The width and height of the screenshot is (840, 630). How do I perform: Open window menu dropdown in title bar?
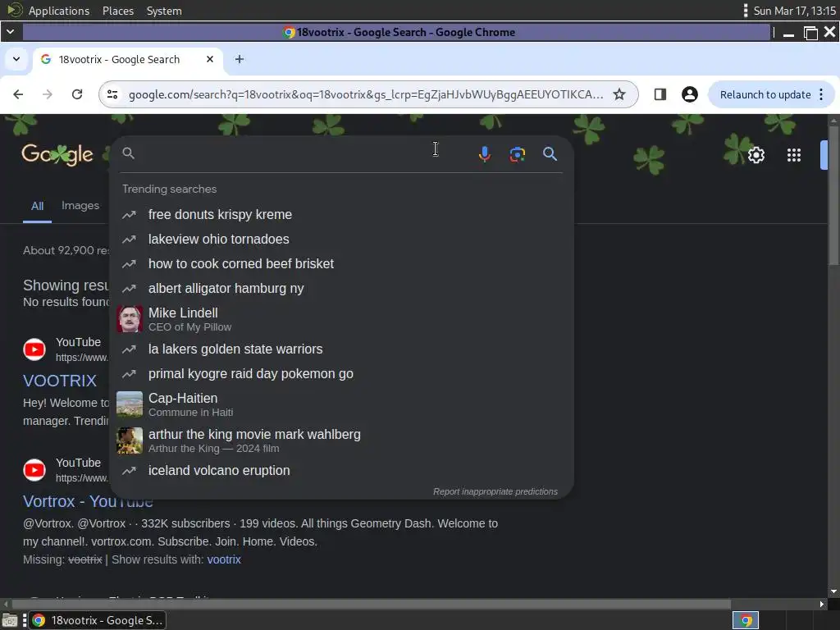11,32
